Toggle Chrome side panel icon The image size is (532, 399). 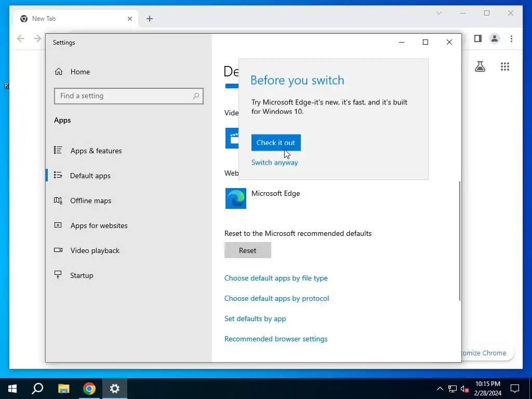click(x=478, y=38)
